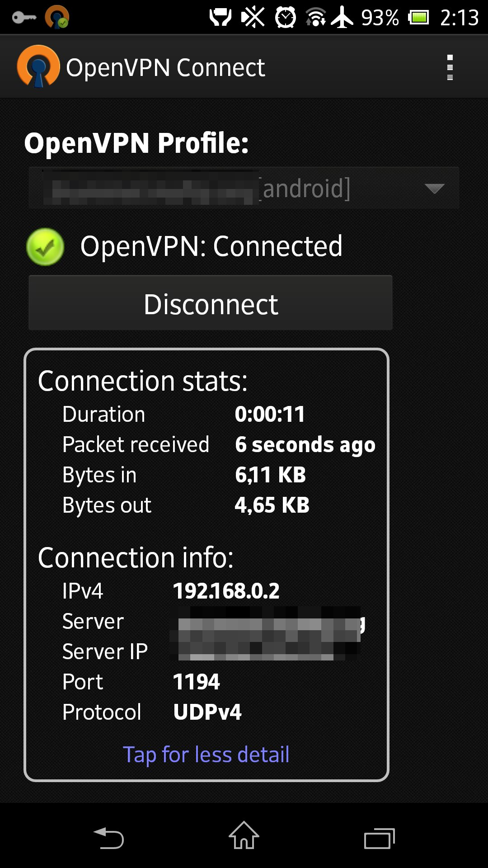The width and height of the screenshot is (488, 868).
Task: Tap the alarm clock status icon
Action: coord(286,17)
